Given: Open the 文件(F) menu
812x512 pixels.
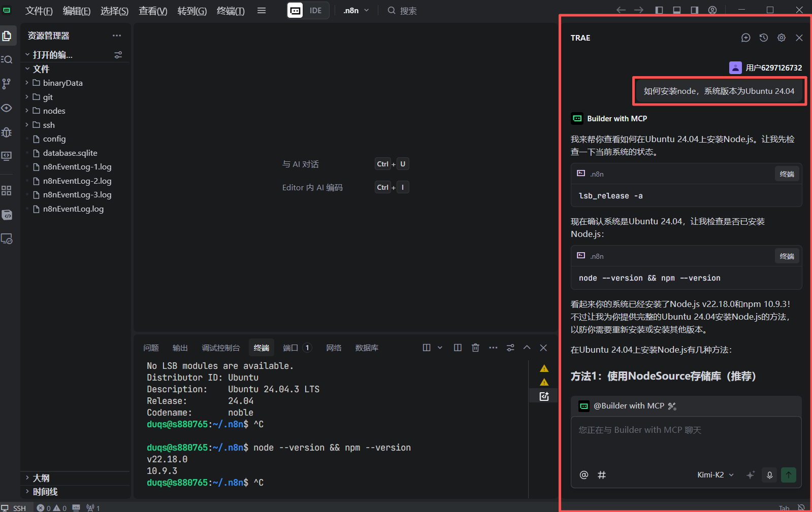Looking at the screenshot, I should [39, 11].
